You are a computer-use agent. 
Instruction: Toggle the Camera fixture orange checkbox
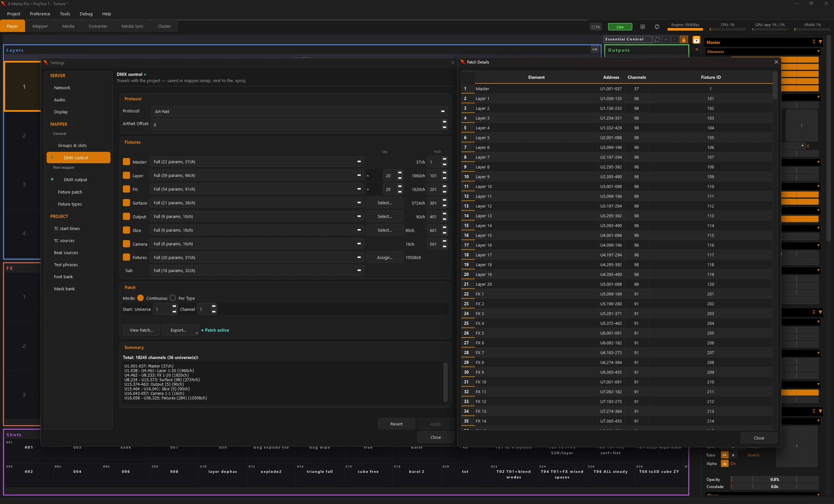126,244
